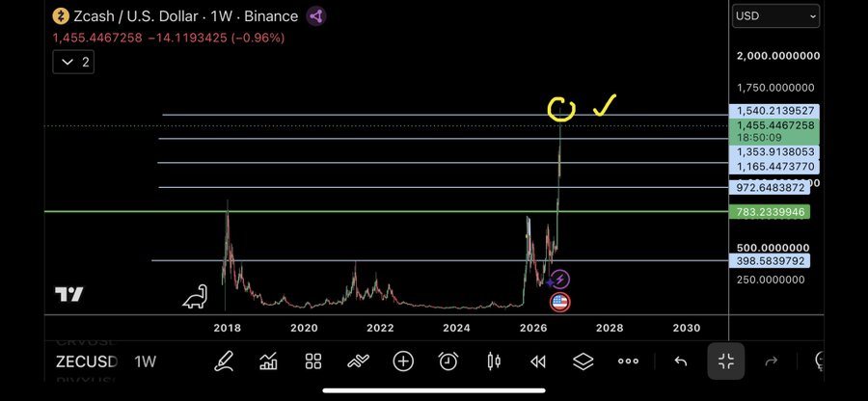Click the 1,750.0000000 price axis value
The image size is (868, 401).
pyautogui.click(x=775, y=88)
